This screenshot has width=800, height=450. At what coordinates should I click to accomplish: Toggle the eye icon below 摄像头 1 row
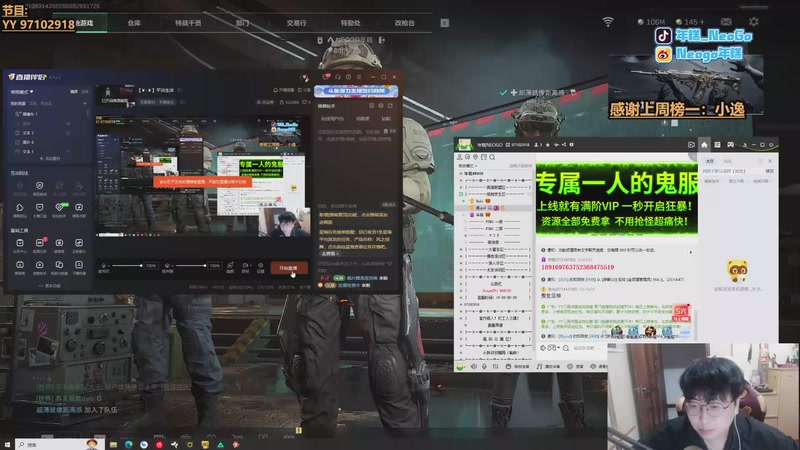coord(68,123)
